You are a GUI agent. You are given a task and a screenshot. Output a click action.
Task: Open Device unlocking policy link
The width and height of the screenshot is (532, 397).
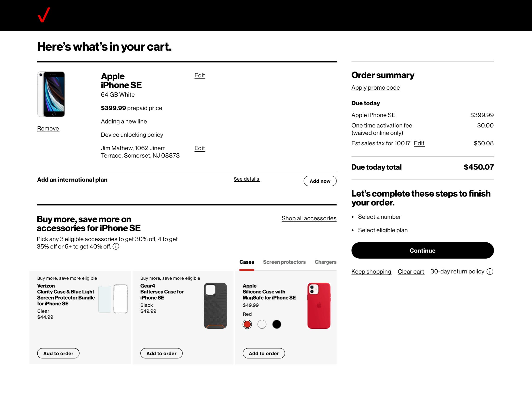click(132, 135)
